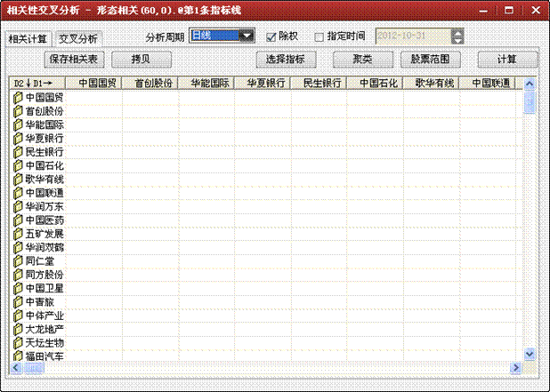This screenshot has height=392, width=550.
Task: Click the 歌华有线 column header
Action: tap(432, 83)
